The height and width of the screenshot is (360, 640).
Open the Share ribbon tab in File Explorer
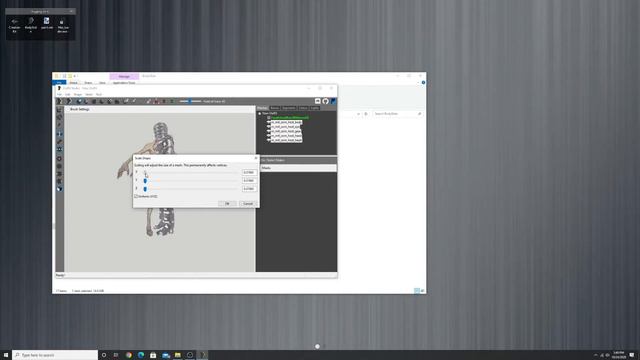point(88,82)
